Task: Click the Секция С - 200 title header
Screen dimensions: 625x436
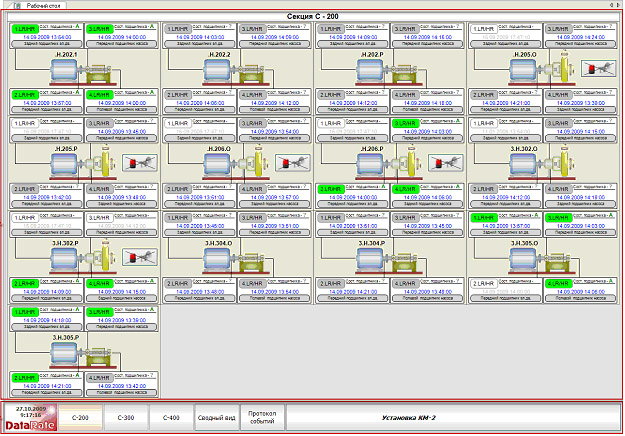Action: [x=312, y=16]
